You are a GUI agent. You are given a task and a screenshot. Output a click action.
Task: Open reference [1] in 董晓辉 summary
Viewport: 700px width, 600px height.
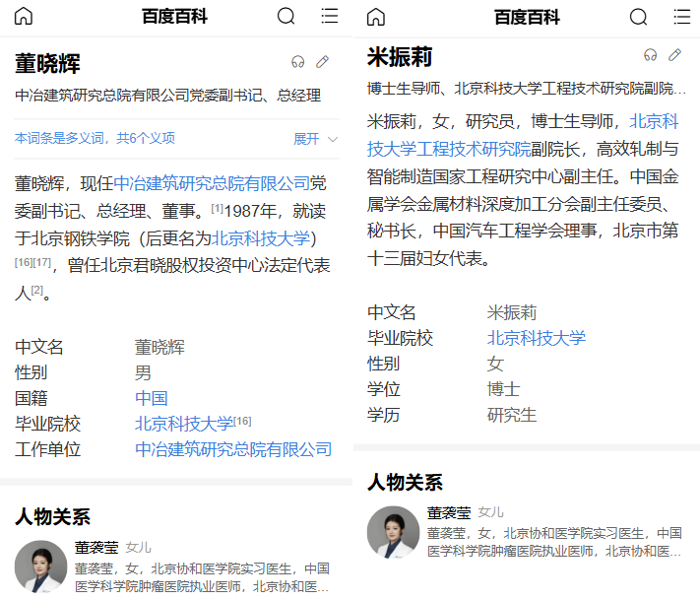point(217,208)
